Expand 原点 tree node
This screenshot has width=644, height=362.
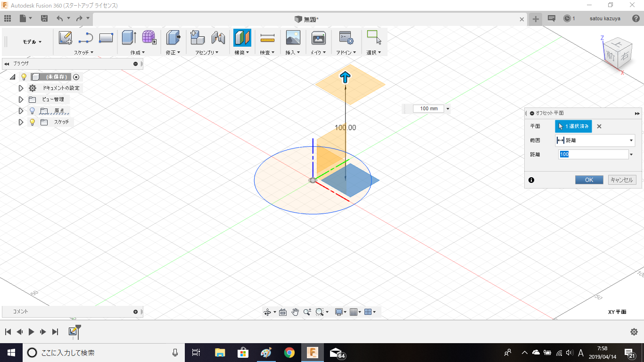pyautogui.click(x=21, y=111)
